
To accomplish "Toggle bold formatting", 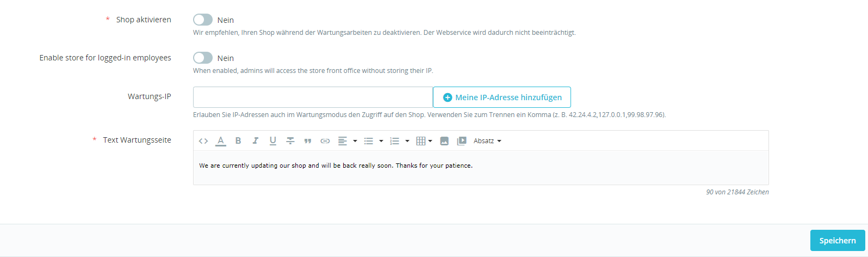I will pos(238,141).
